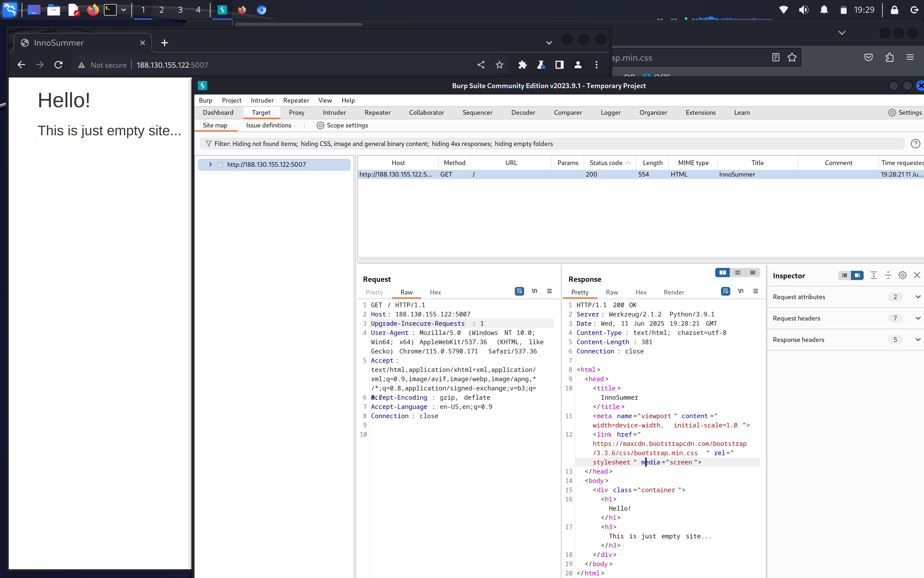Open the Burp menu

tap(205, 100)
